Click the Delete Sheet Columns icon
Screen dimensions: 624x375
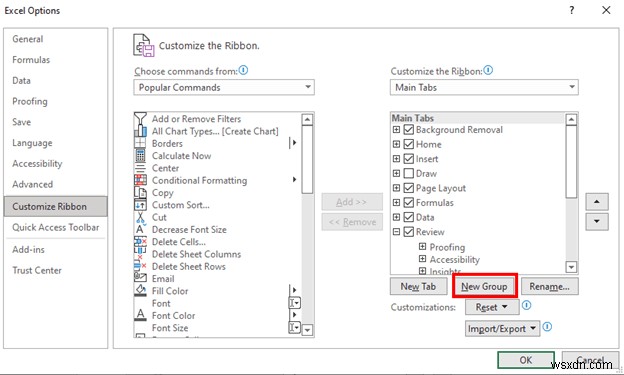pos(140,254)
